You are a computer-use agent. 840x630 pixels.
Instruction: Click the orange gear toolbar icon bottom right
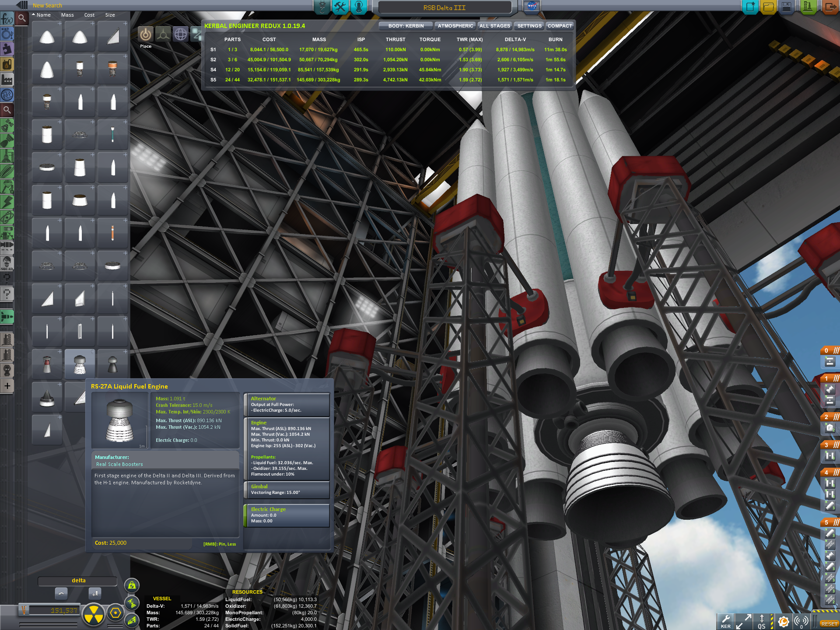(x=784, y=621)
